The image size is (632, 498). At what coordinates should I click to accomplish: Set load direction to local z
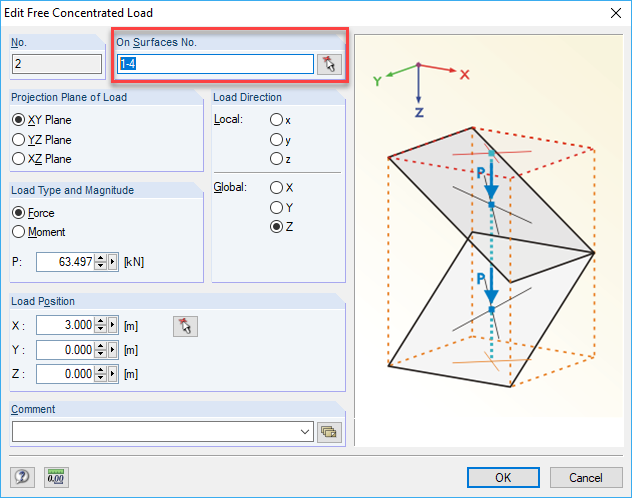point(281,159)
